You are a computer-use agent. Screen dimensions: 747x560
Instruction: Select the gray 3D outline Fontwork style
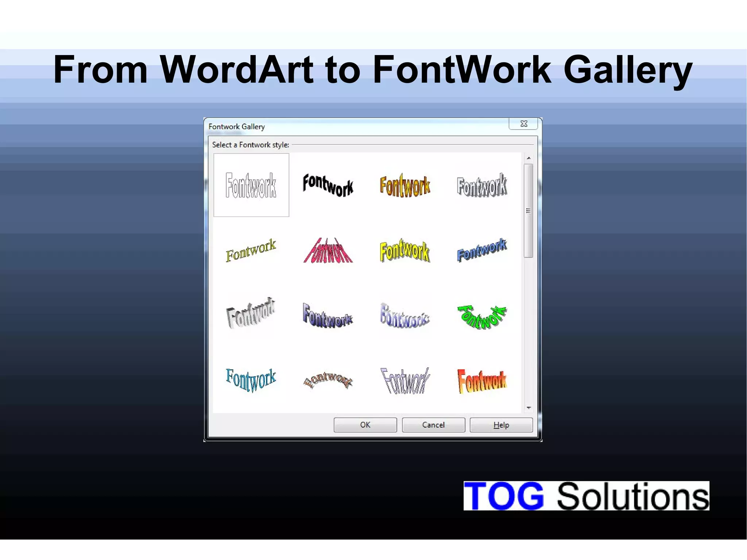click(482, 185)
